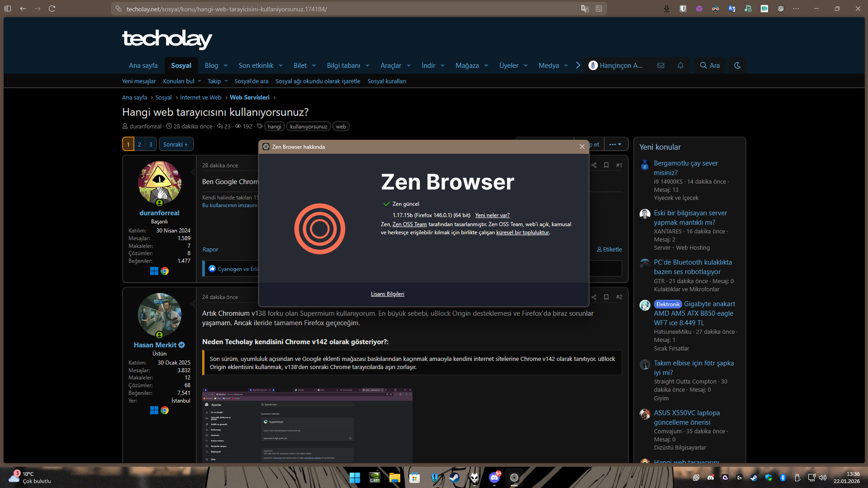The image size is (868, 488).
Task: Click the Ara search button
Action: click(710, 66)
